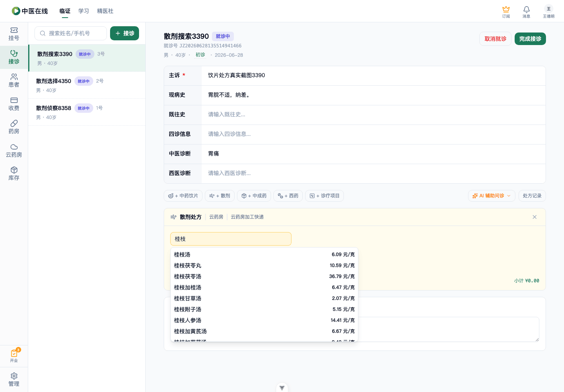Add 西药 prescription
The height and width of the screenshot is (392, 564).
click(x=288, y=196)
